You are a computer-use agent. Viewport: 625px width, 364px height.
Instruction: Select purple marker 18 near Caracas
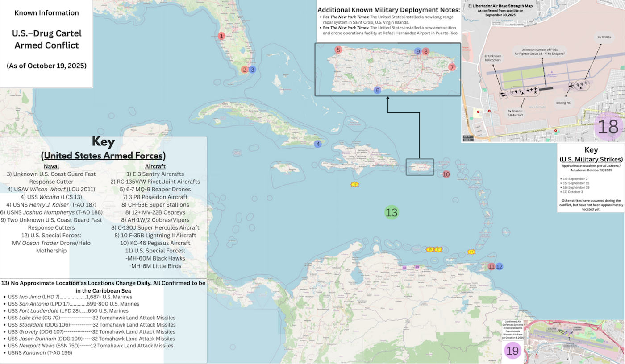pyautogui.click(x=404, y=268)
